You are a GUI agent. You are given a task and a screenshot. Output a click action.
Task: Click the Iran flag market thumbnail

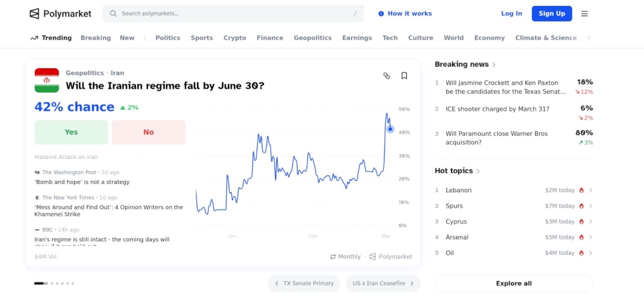47,80
